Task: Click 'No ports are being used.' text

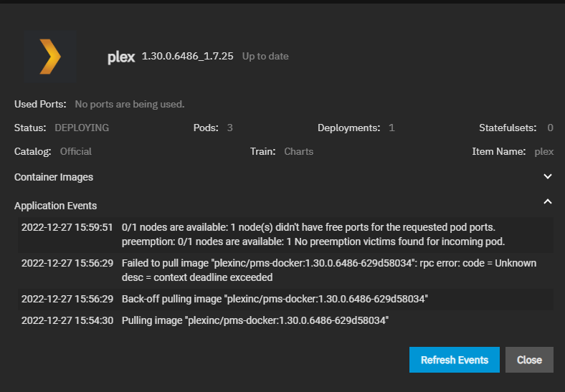Action: (130, 104)
